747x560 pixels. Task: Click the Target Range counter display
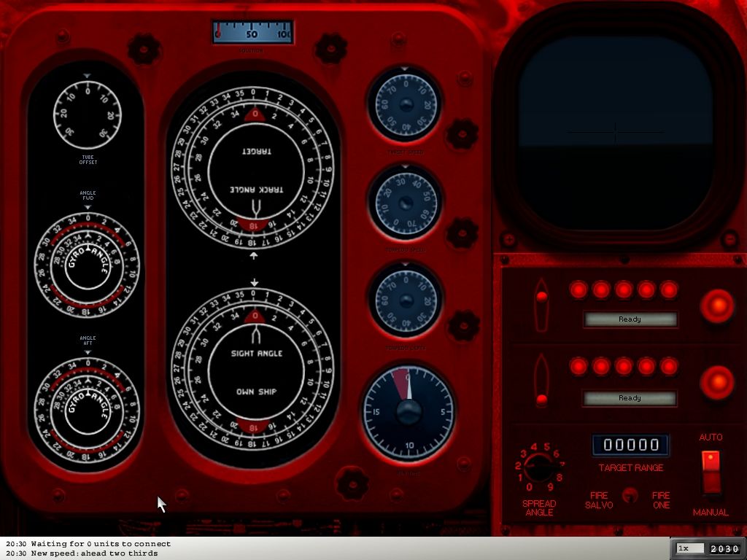tap(631, 445)
